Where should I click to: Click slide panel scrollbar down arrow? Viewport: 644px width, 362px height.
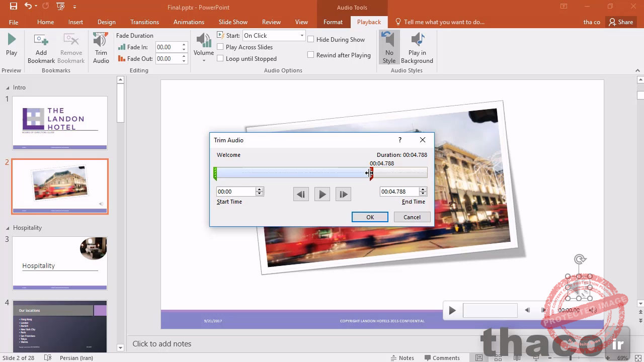click(120, 347)
